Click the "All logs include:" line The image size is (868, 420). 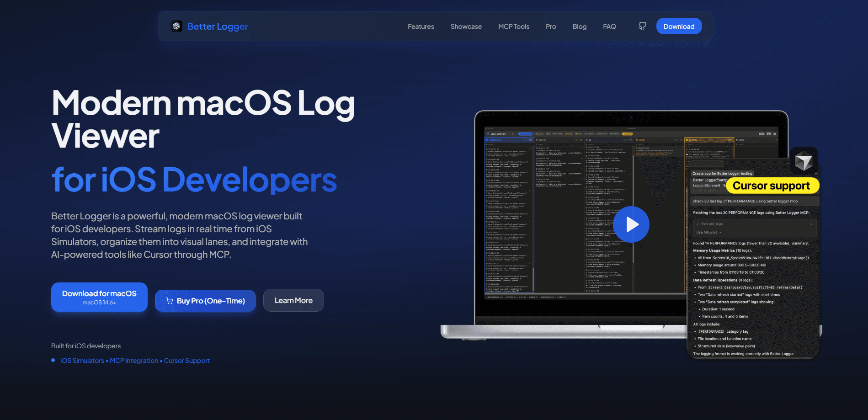[x=707, y=324]
